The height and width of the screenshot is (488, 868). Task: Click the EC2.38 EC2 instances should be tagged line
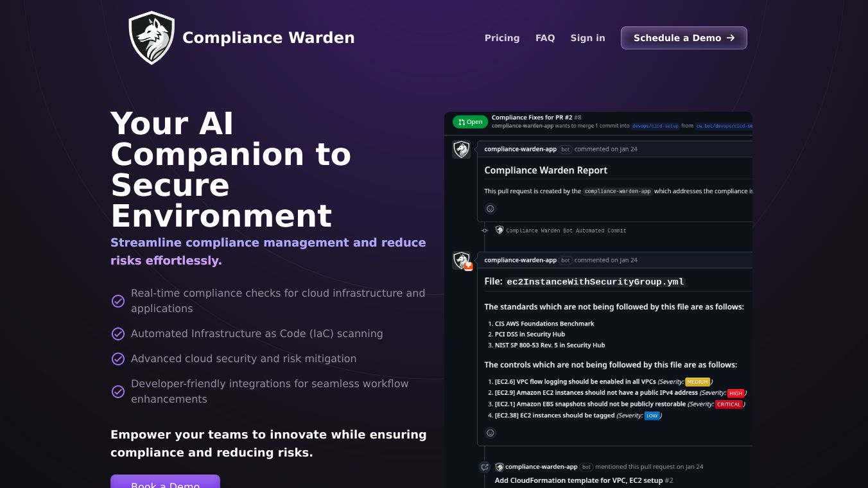[x=578, y=415]
